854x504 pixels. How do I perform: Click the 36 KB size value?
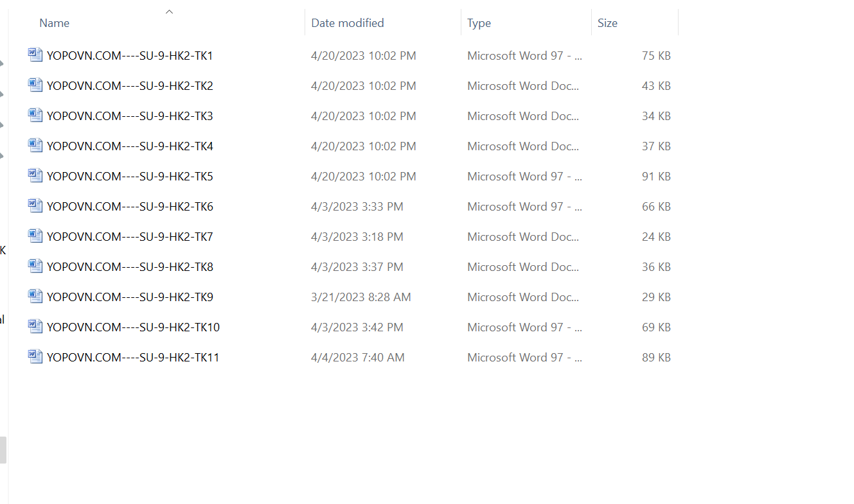tap(656, 267)
